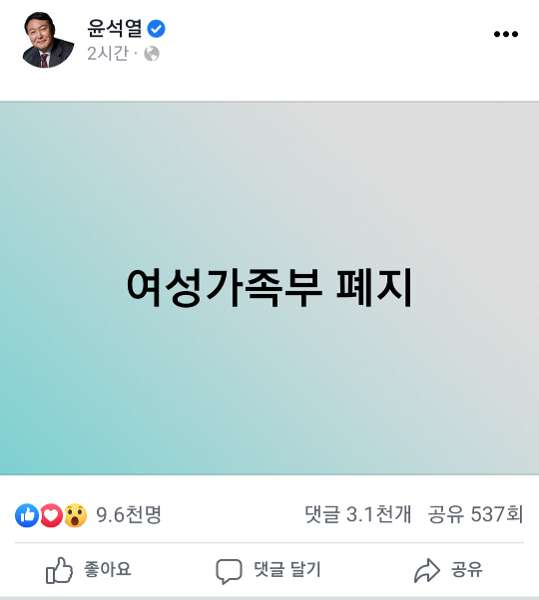Select the 공유 share button label

coord(466,569)
